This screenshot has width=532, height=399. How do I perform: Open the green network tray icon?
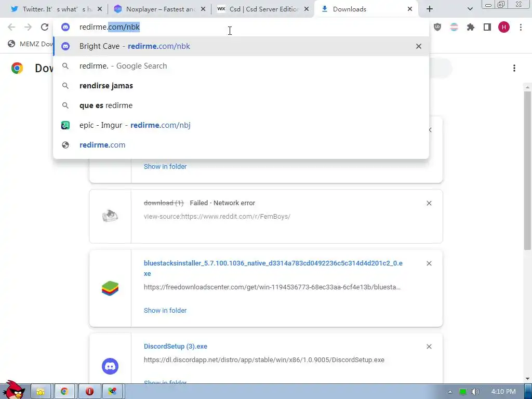463,392
